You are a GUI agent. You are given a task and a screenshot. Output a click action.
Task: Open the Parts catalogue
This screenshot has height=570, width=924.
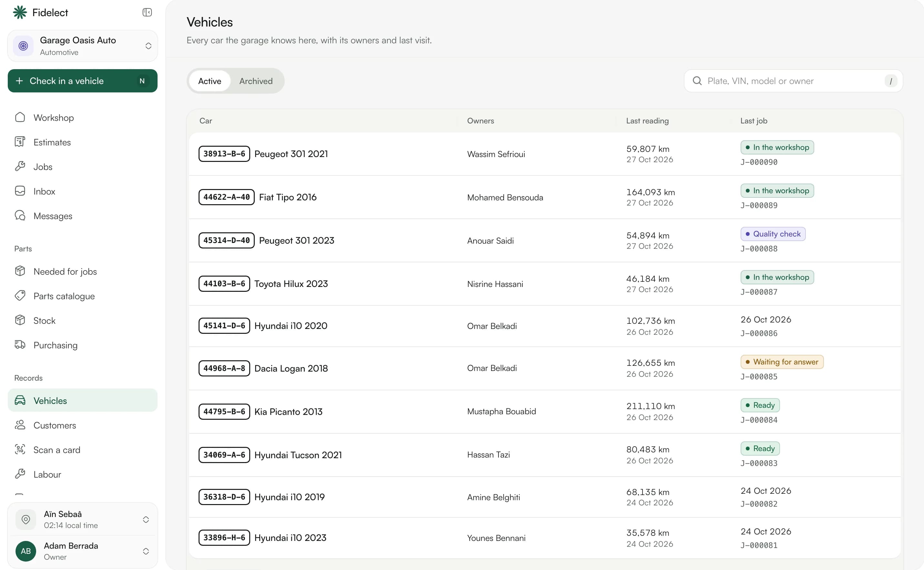(83, 296)
